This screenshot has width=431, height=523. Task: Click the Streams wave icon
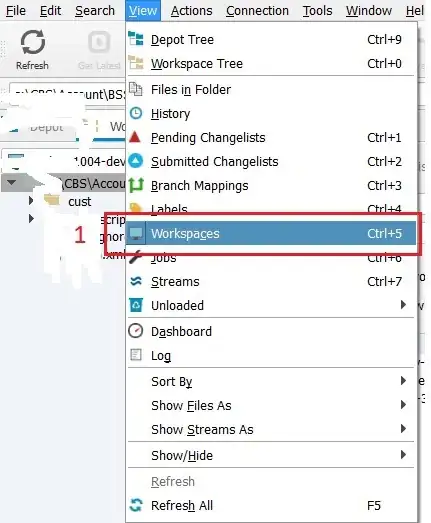point(136,282)
